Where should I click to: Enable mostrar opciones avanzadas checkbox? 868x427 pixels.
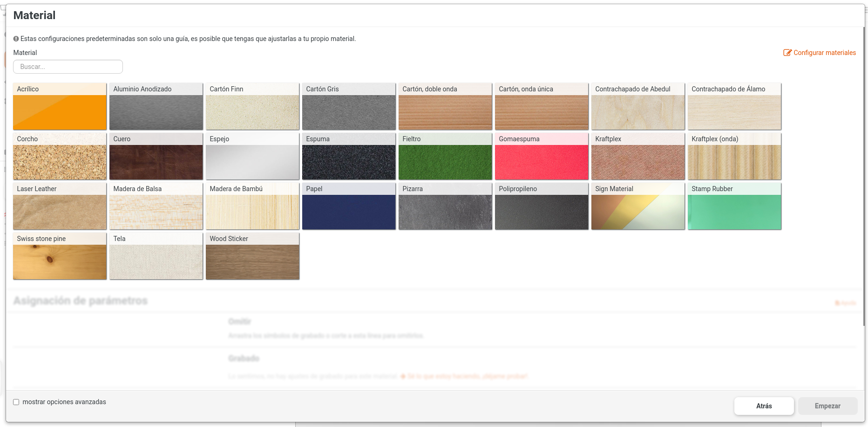(x=16, y=402)
